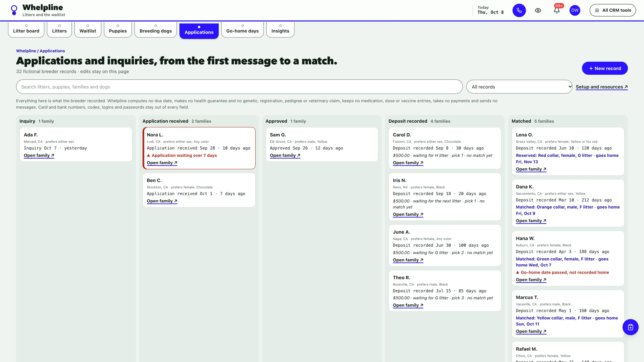Create a New record

click(605, 68)
